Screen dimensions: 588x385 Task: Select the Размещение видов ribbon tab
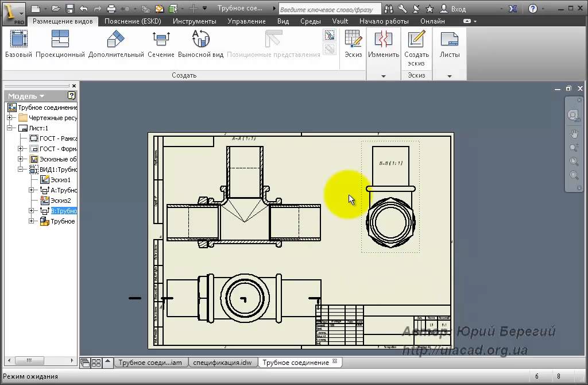tap(63, 21)
